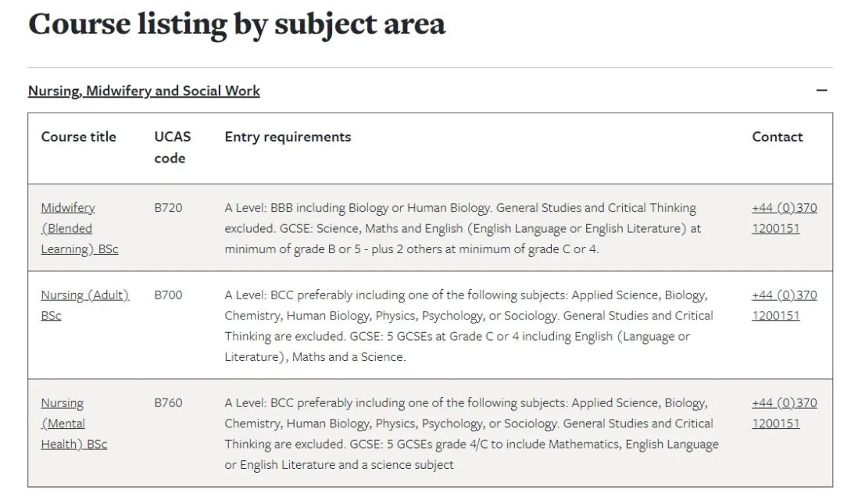Select the UCAS code B760
Image resolution: width=844 pixels, height=504 pixels.
pos(168,402)
